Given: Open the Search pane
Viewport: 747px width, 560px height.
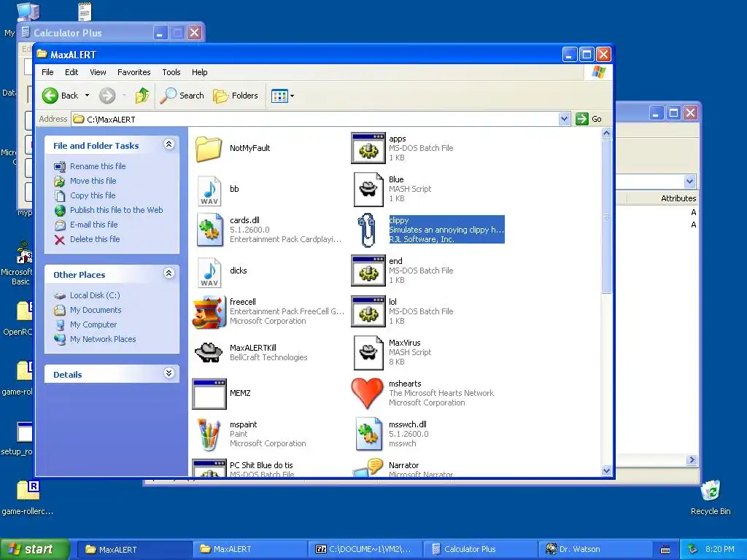Looking at the screenshot, I should pos(182,96).
